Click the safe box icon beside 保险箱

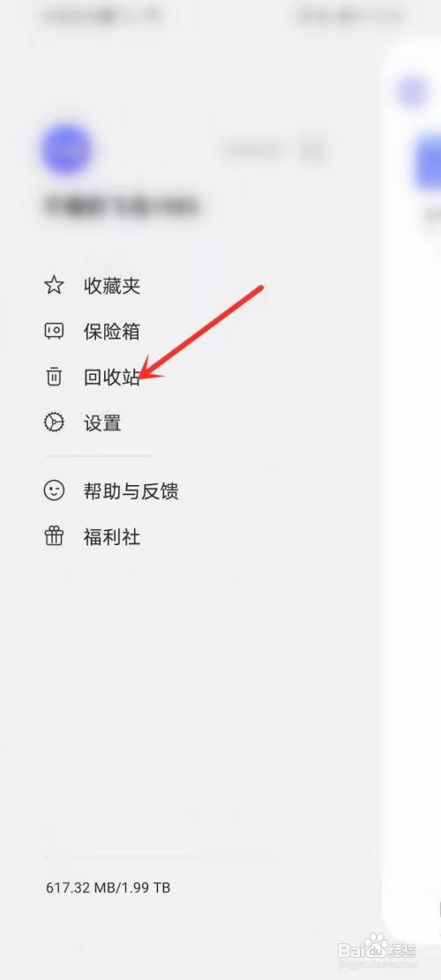(55, 332)
